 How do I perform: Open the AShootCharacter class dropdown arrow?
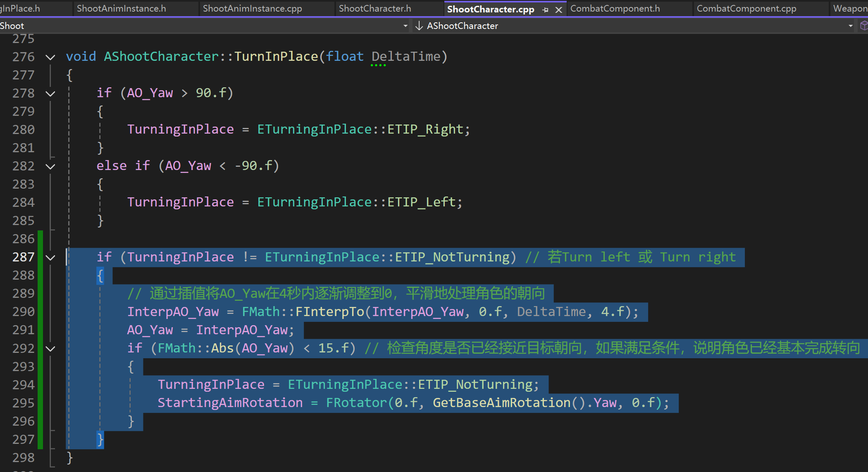[x=850, y=26]
